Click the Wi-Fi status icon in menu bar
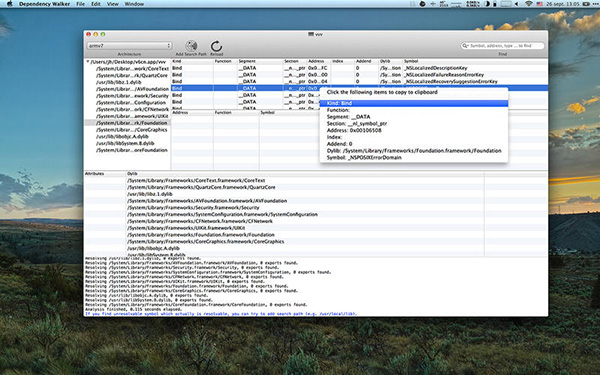The width and height of the screenshot is (600, 375). tap(529, 4)
